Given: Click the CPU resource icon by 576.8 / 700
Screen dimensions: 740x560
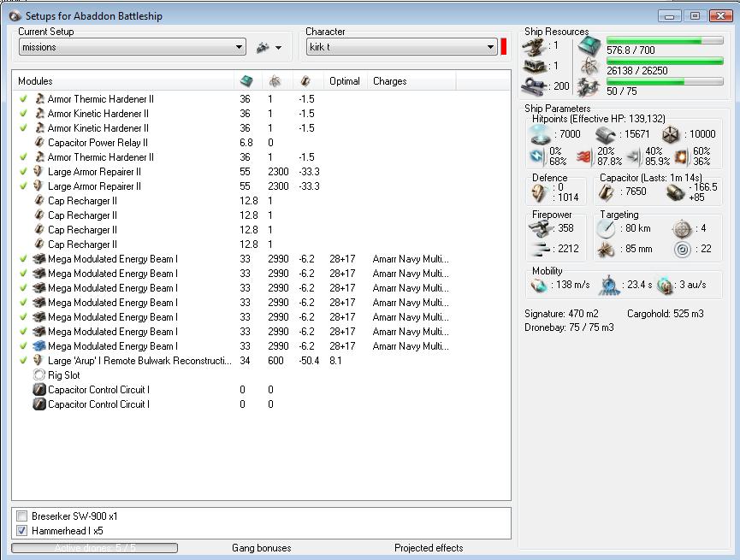Looking at the screenshot, I should pos(589,46).
